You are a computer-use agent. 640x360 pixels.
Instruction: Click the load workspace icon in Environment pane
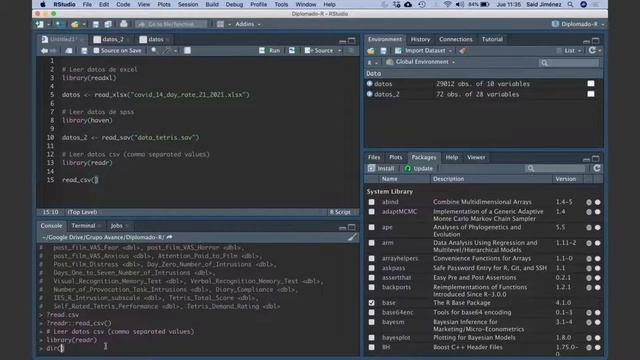pos(371,51)
